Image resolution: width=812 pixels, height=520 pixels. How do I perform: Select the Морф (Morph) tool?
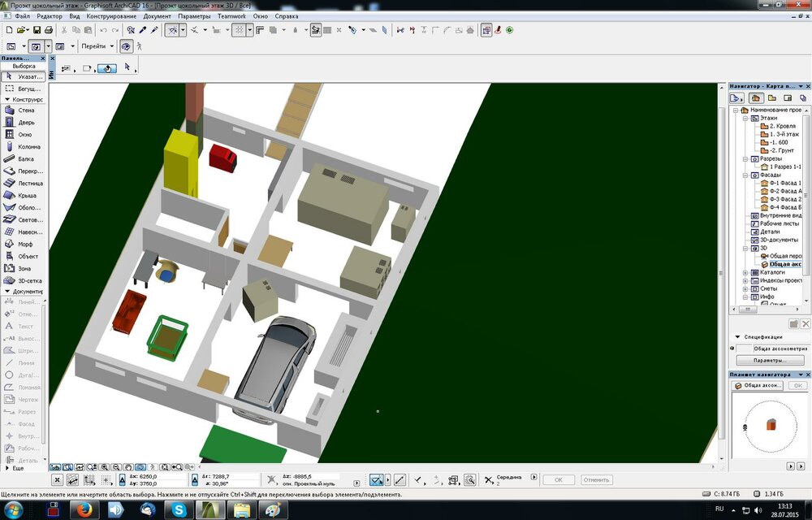point(23,244)
